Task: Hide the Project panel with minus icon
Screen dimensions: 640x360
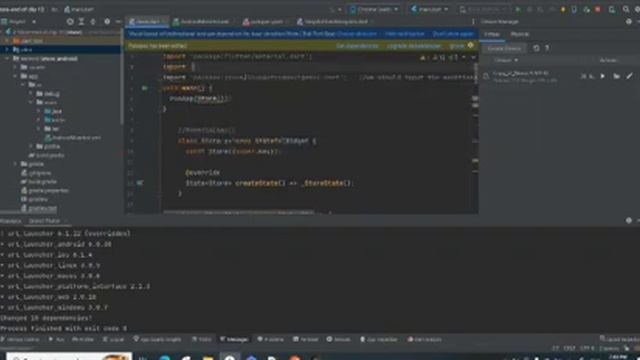Action: [118, 22]
